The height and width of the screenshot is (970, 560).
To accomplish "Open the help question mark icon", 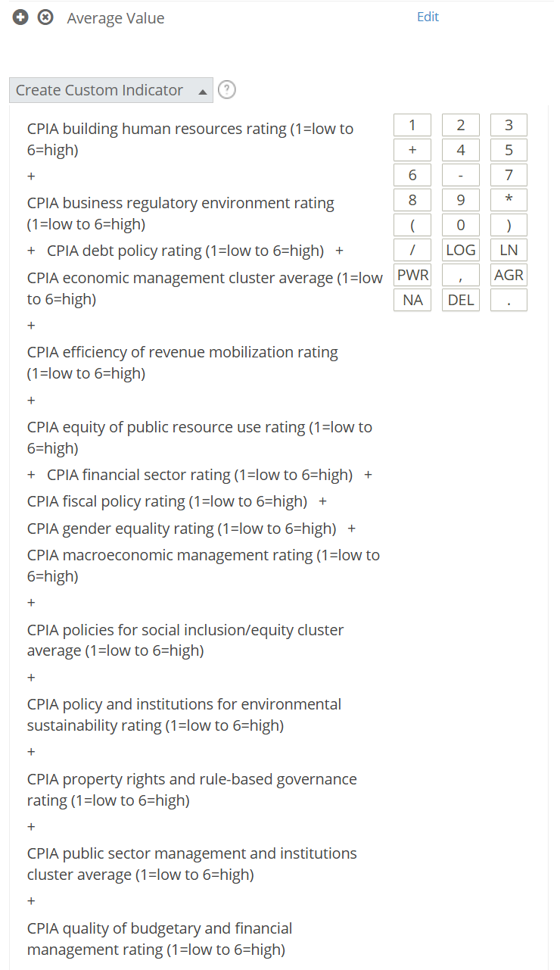I will click(227, 90).
